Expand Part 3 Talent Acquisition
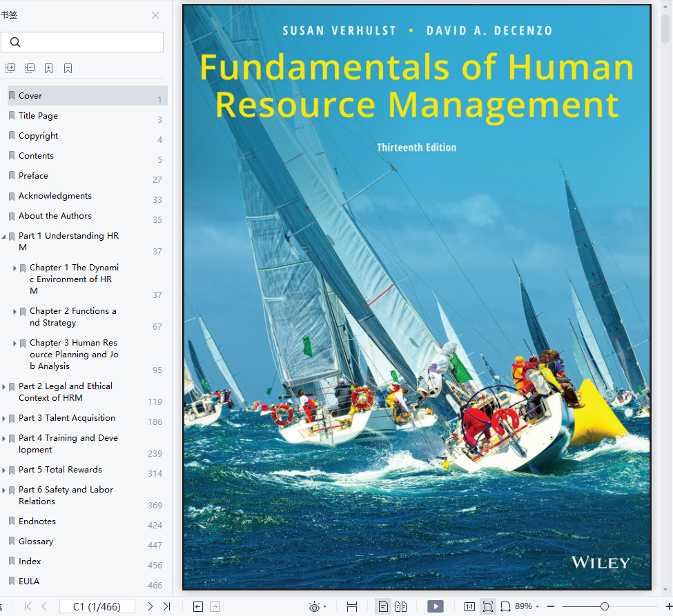This screenshot has width=673, height=616. point(4,418)
